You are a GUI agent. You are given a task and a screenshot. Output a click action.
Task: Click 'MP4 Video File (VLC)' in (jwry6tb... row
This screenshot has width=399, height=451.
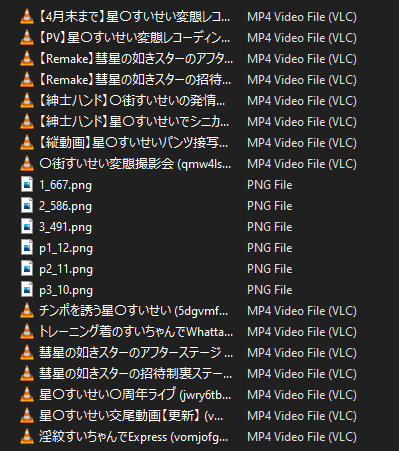pyautogui.click(x=302, y=395)
